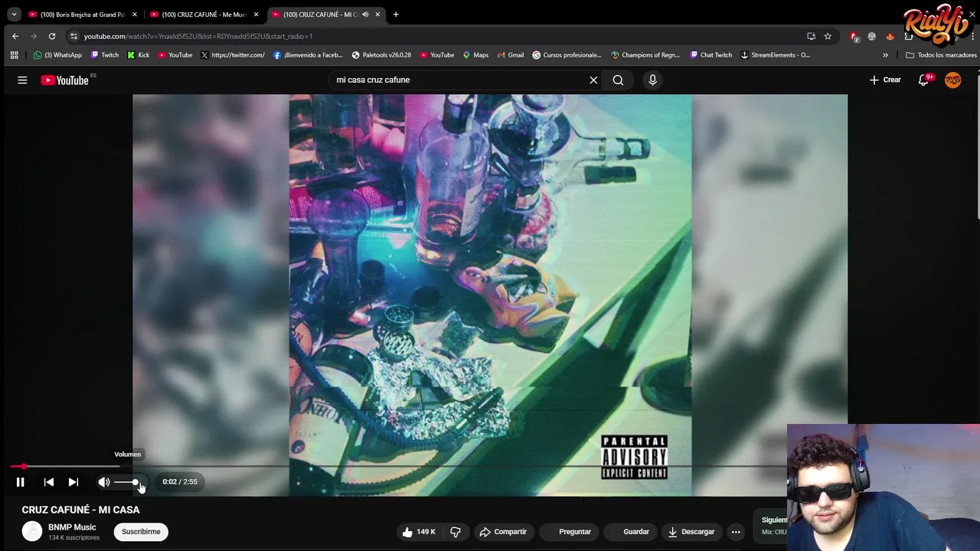Click the red shield extension icon
Image resolution: width=980 pixels, height=551 pixels.
coord(854,36)
